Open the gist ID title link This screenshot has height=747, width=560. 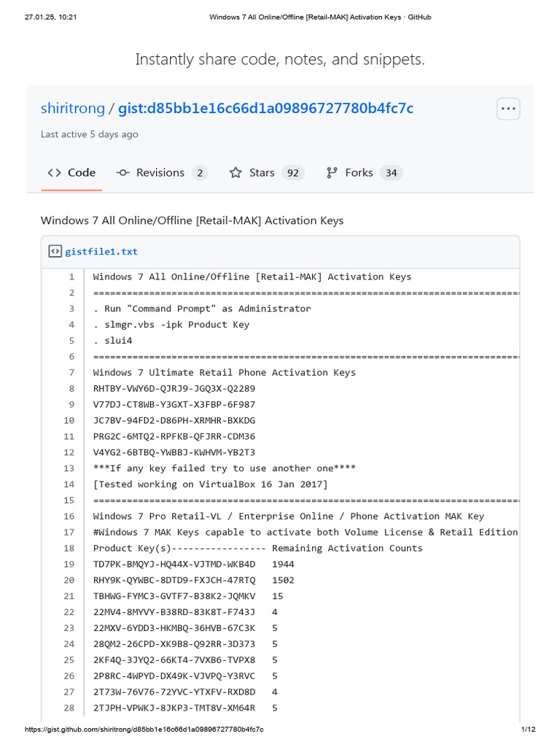pyautogui.click(x=265, y=109)
